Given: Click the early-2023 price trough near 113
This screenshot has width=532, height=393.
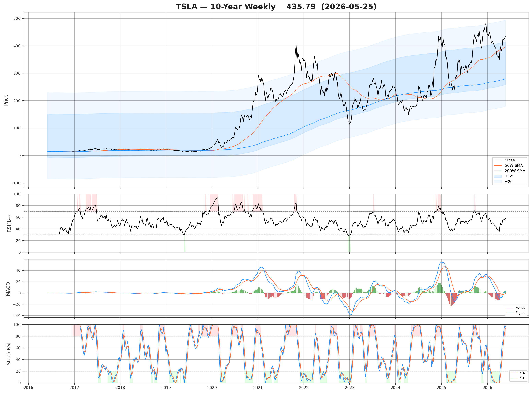Looking at the screenshot, I should [x=350, y=124].
